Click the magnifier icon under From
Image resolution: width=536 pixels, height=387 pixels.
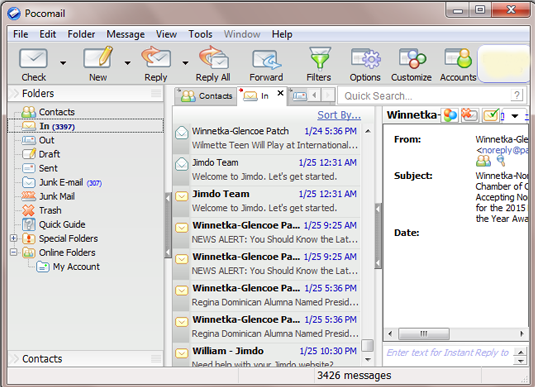[501, 161]
